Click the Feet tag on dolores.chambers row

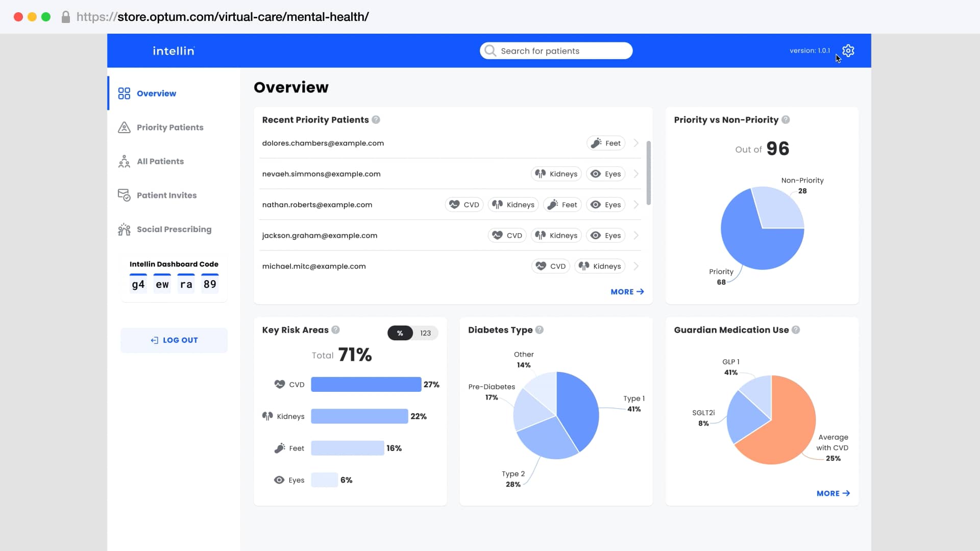click(606, 143)
